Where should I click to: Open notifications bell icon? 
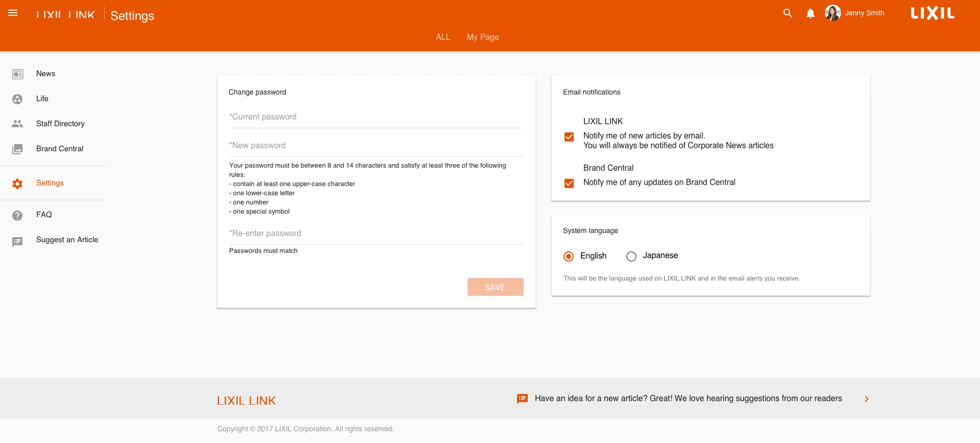pyautogui.click(x=811, y=14)
